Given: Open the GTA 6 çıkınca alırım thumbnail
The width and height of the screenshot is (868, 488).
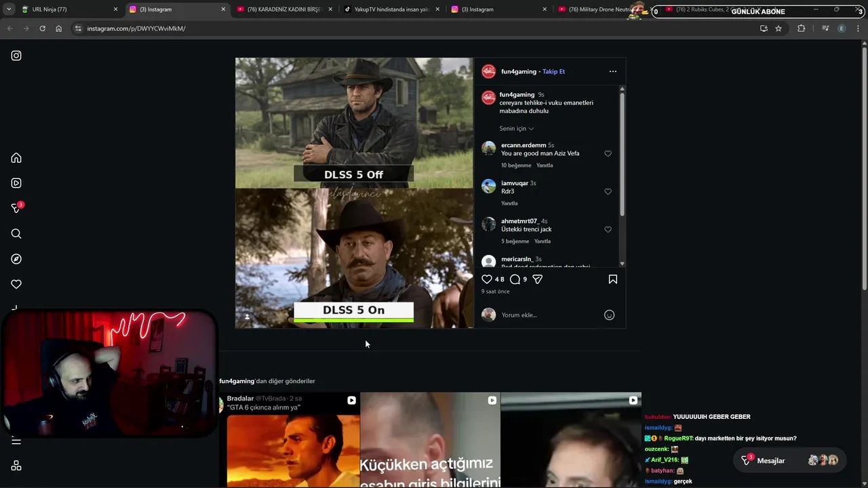Looking at the screenshot, I should 290,440.
